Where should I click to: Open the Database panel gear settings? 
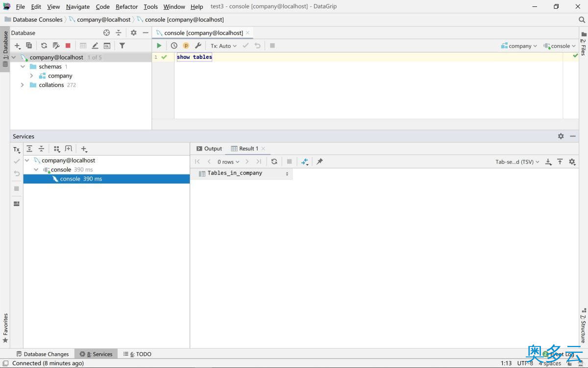coord(134,33)
